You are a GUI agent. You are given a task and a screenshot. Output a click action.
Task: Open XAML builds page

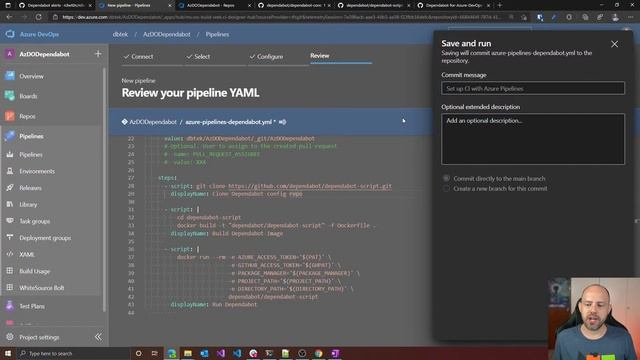click(x=27, y=255)
